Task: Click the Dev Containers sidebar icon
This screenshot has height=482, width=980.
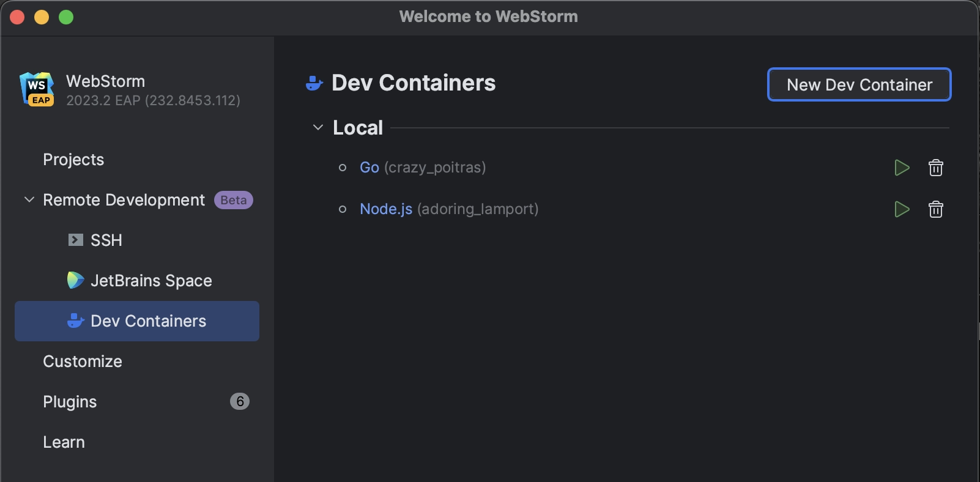Action: point(75,321)
